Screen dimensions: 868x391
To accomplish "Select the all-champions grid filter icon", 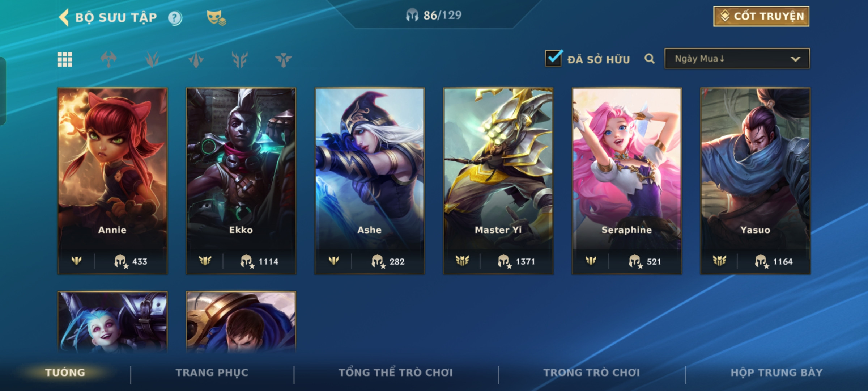I will [65, 59].
